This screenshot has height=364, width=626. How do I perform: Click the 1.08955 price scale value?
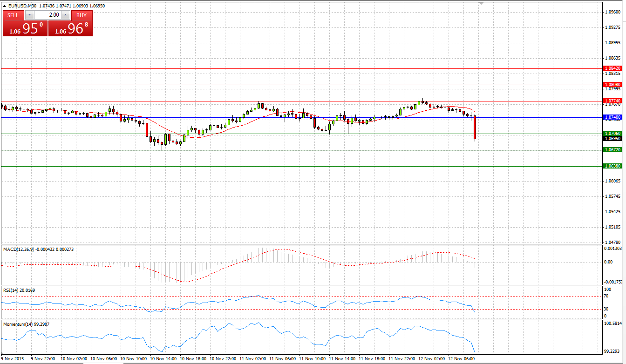point(612,42)
